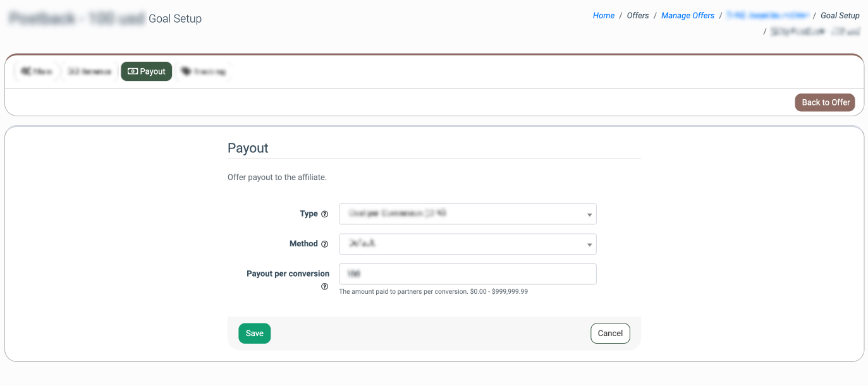868x386 pixels.
Task: Click the Back to Offer button
Action: pyautogui.click(x=825, y=102)
